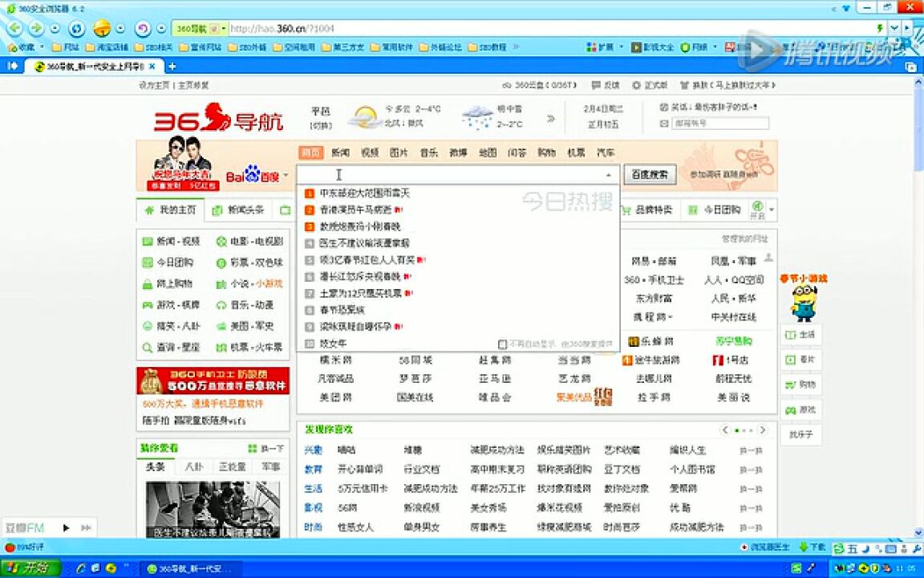Screen dimensions: 924x578
Task: Close the 360导航 browser tab
Action: [152, 66]
